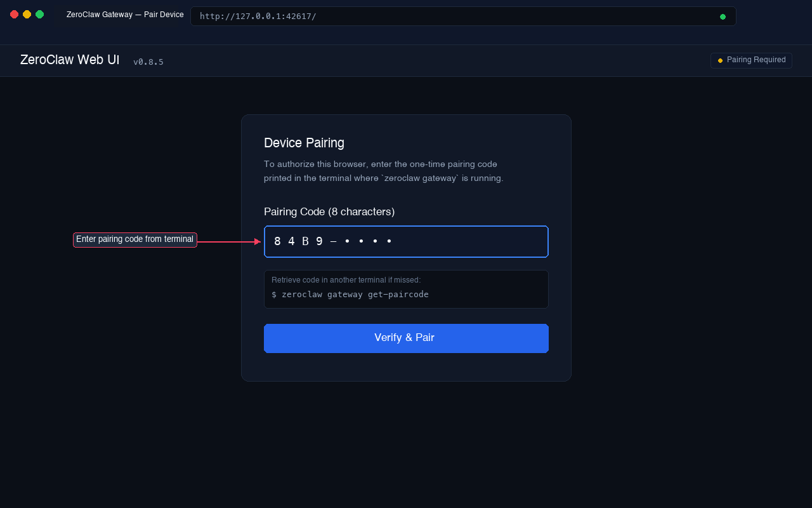The height and width of the screenshot is (508, 812).
Task: Click the v0.8.5 version label
Action: (x=148, y=62)
